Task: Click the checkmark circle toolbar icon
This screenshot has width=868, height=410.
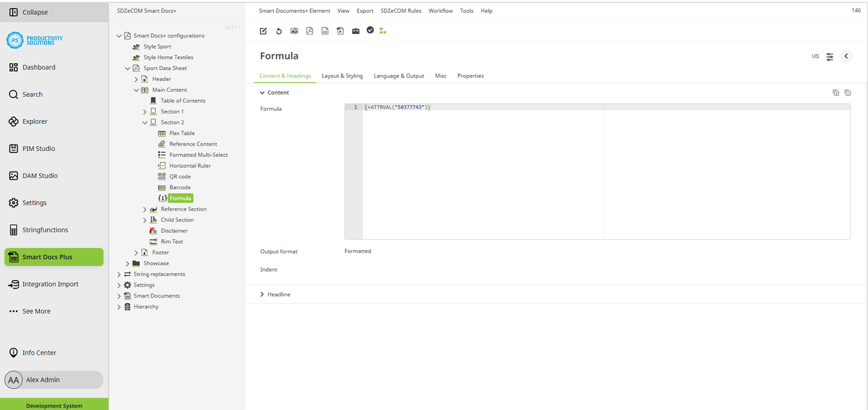Action: (x=370, y=30)
